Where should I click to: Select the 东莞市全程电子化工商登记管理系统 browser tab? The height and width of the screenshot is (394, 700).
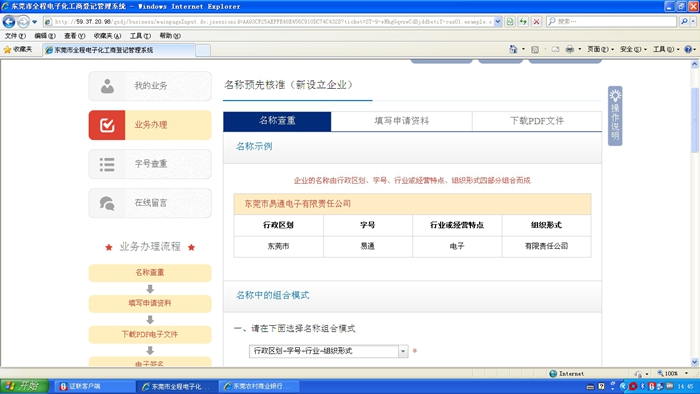pyautogui.click(x=119, y=50)
